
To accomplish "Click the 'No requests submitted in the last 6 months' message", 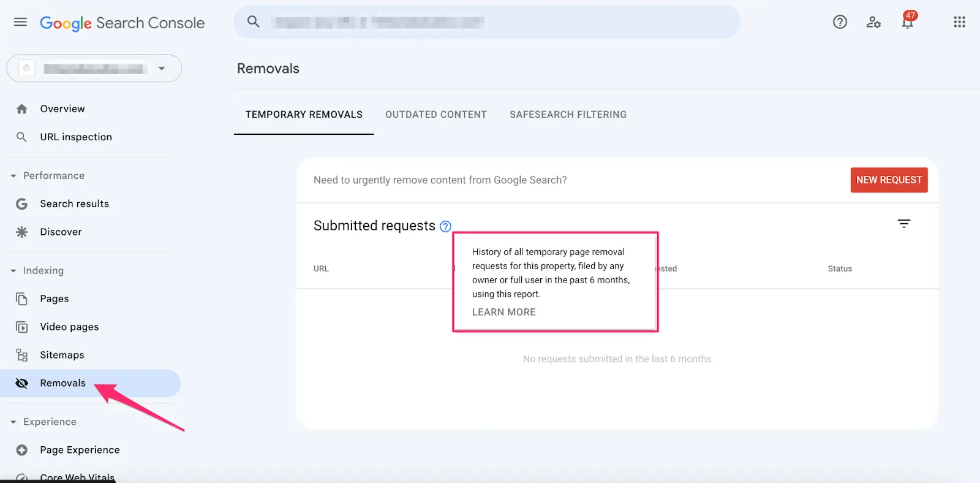I will [617, 359].
